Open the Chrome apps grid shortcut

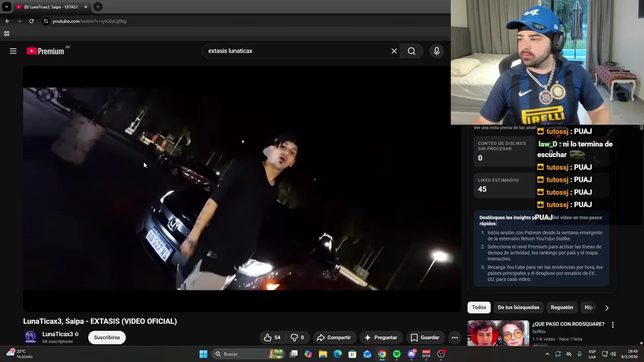pyautogui.click(x=7, y=34)
